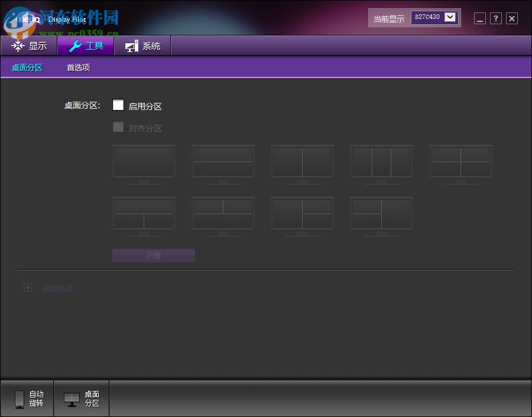Switch to the 显示 tab
Viewport: 532px width, 417px height.
29,46
